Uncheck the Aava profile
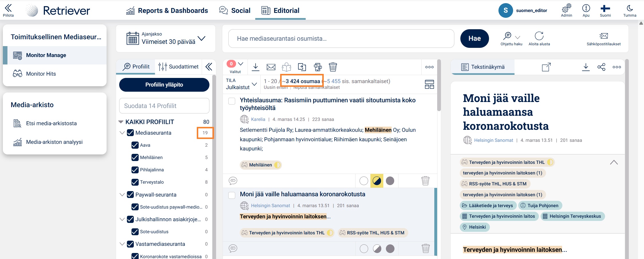This screenshot has width=644, height=259. [135, 145]
